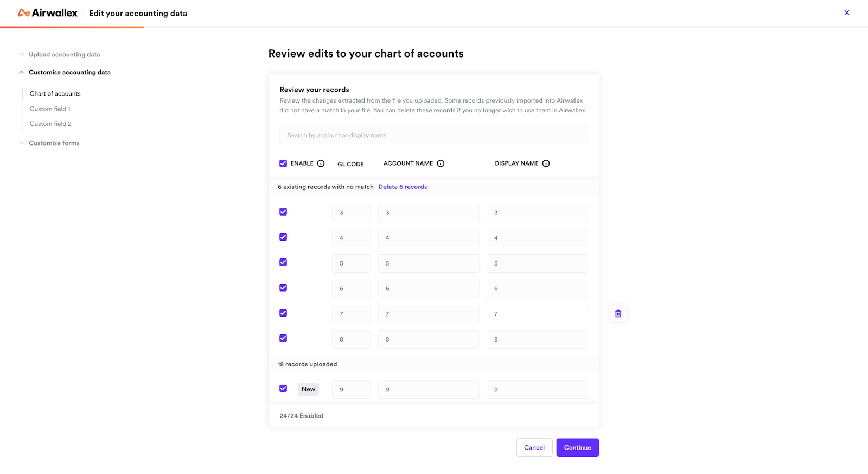Uncheck the enable box for record 6
The image size is (868, 474).
point(283,288)
